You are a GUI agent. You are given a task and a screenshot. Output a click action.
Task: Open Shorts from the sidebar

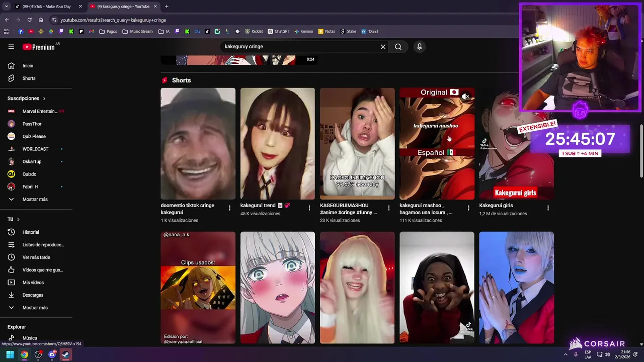[x=29, y=78]
